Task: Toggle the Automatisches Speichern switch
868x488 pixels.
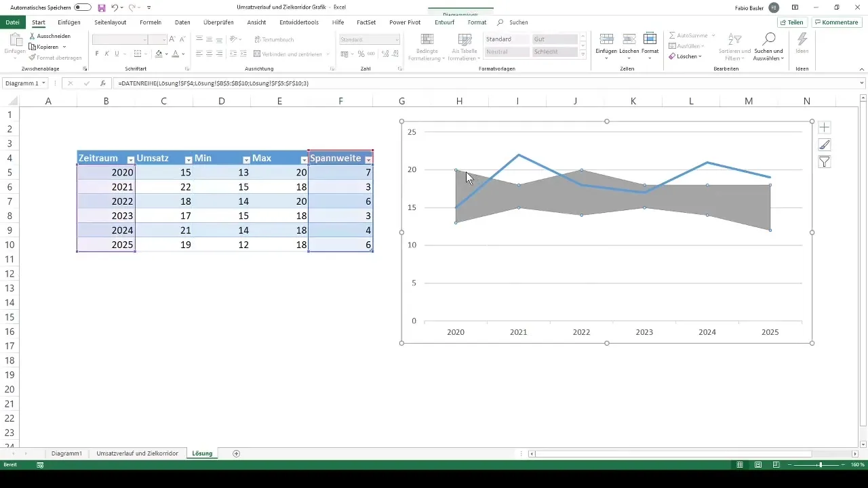Action: (83, 7)
